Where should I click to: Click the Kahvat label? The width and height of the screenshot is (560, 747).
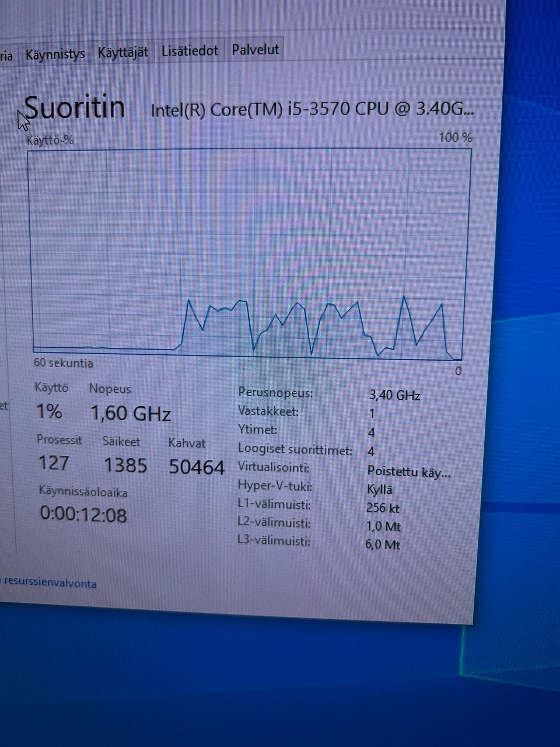coord(187,443)
